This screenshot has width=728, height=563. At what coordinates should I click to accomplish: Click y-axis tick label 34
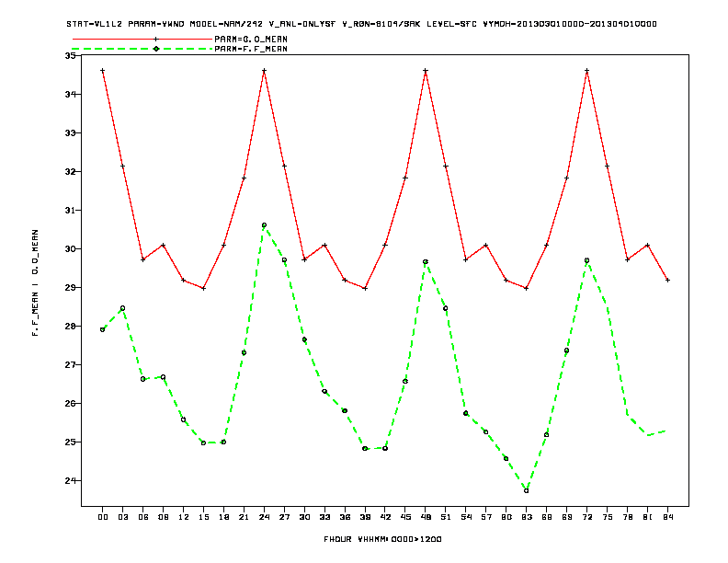point(70,95)
